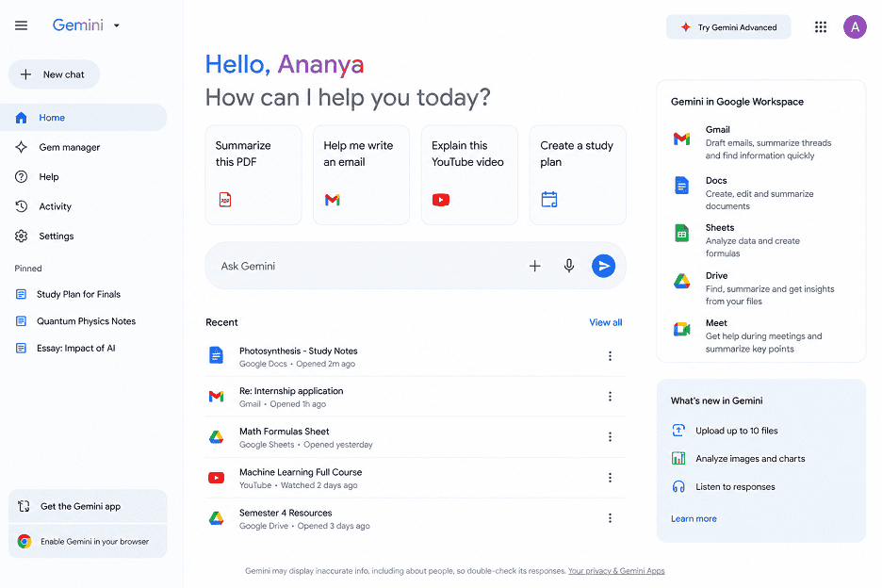Click Upload up to 10 files
The height and width of the screenshot is (588, 882).
[x=725, y=431]
